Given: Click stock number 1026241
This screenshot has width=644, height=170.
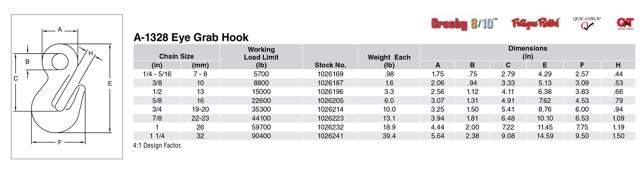Looking at the screenshot, I should click(x=330, y=136).
